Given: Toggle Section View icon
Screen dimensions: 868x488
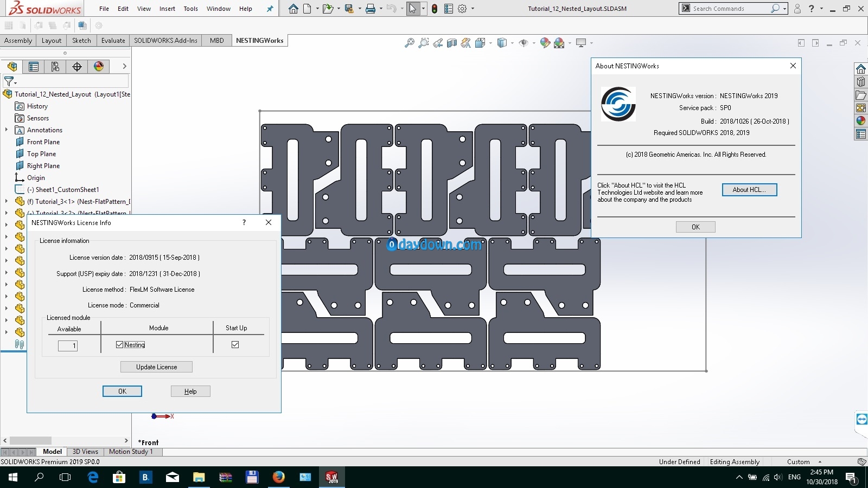Looking at the screenshot, I should pyautogui.click(x=452, y=43).
